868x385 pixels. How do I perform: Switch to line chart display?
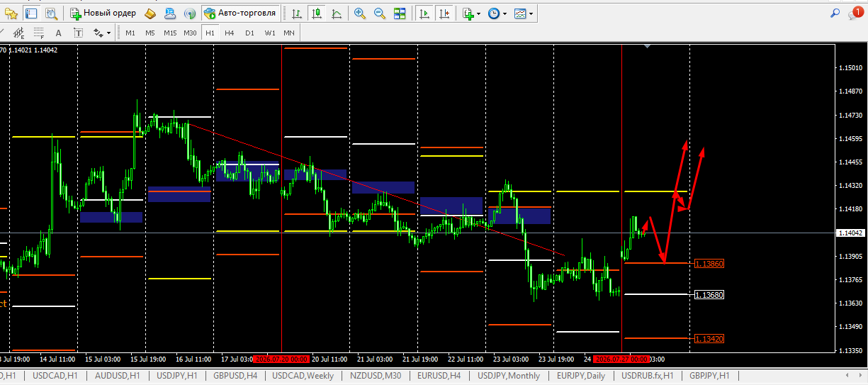pos(336,13)
